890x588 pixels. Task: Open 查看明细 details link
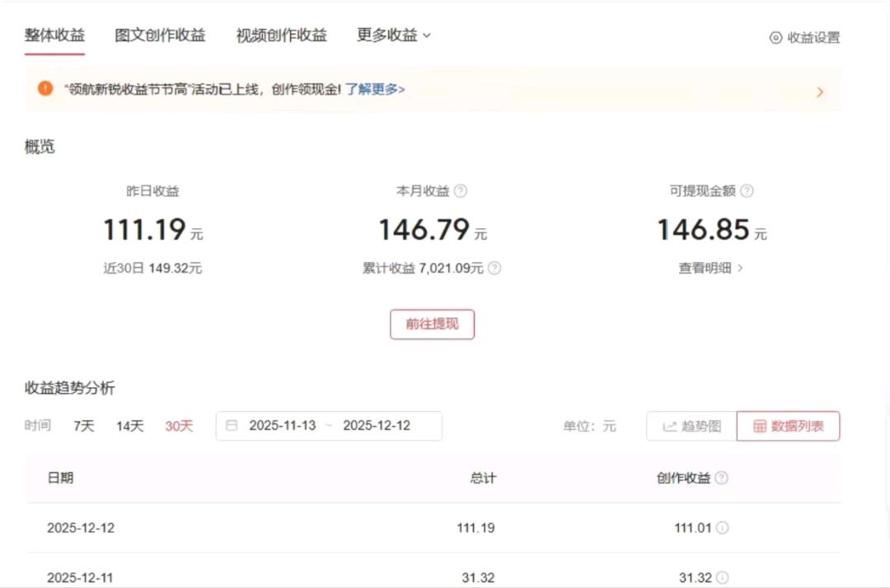[705, 268]
